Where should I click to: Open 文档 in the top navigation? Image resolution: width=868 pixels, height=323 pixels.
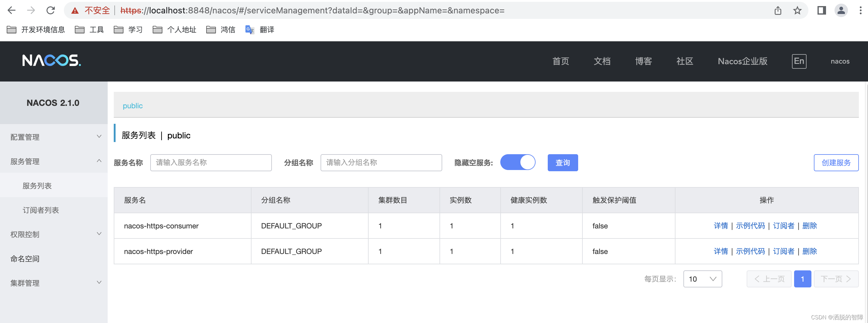coord(602,61)
